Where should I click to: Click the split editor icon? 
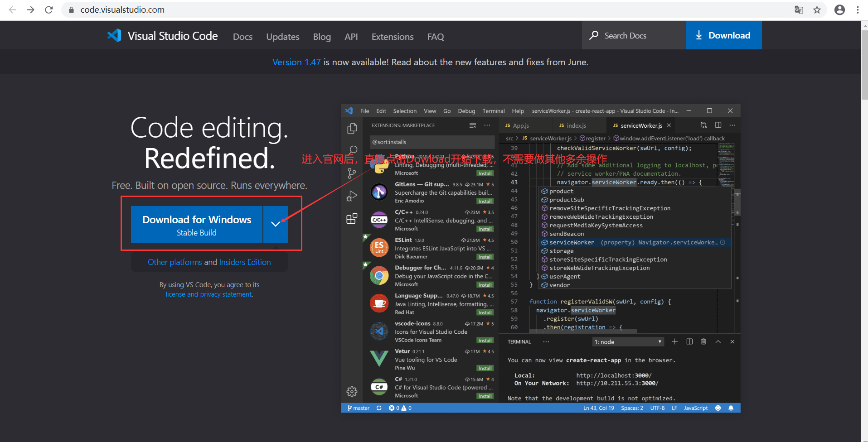(x=718, y=125)
